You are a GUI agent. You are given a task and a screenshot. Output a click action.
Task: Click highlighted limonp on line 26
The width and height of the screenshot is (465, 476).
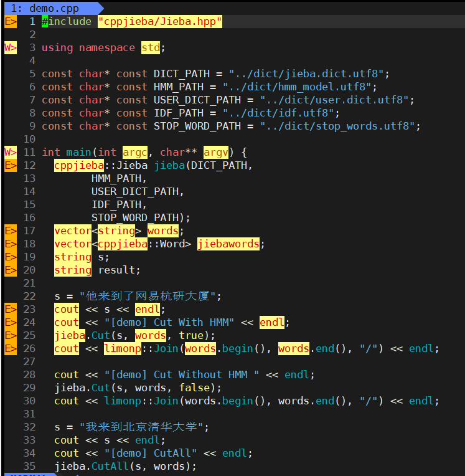[x=123, y=348]
